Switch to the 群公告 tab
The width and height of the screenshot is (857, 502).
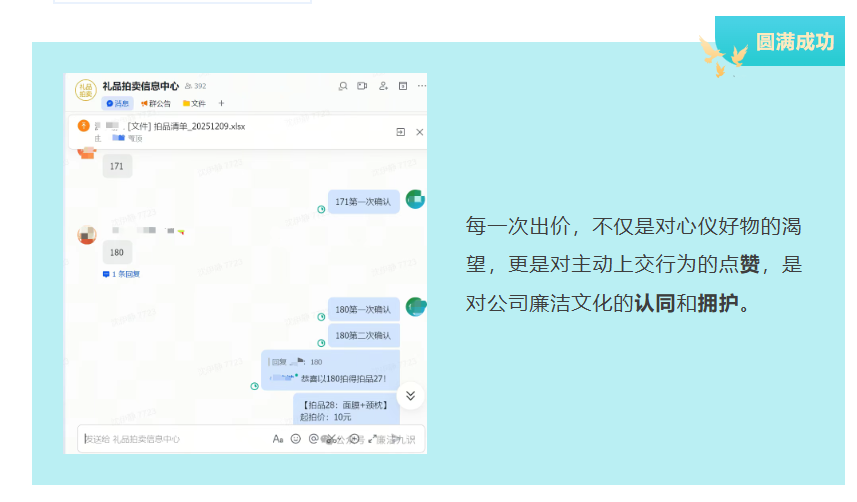tap(156, 103)
